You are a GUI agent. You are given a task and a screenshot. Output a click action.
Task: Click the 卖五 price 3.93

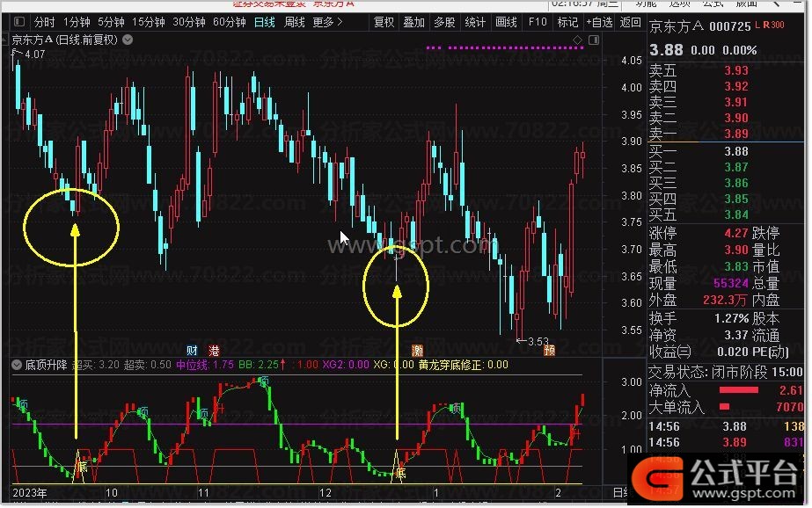click(x=735, y=70)
